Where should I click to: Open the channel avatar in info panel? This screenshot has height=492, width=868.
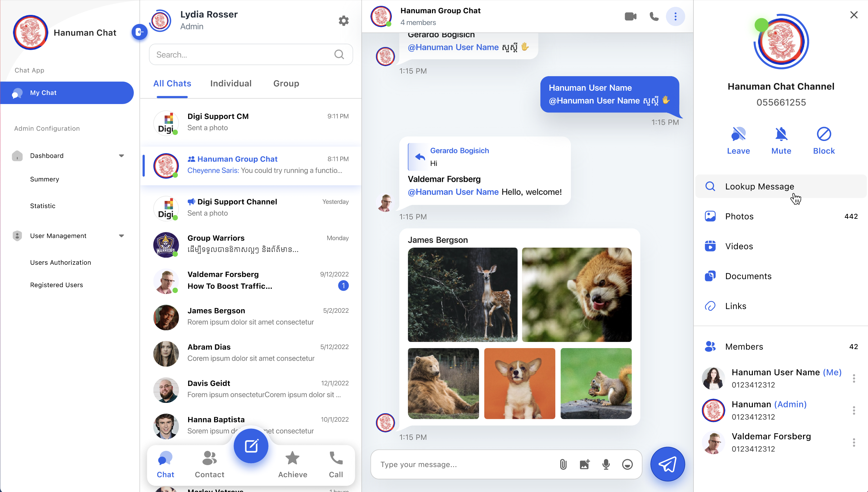point(781,41)
